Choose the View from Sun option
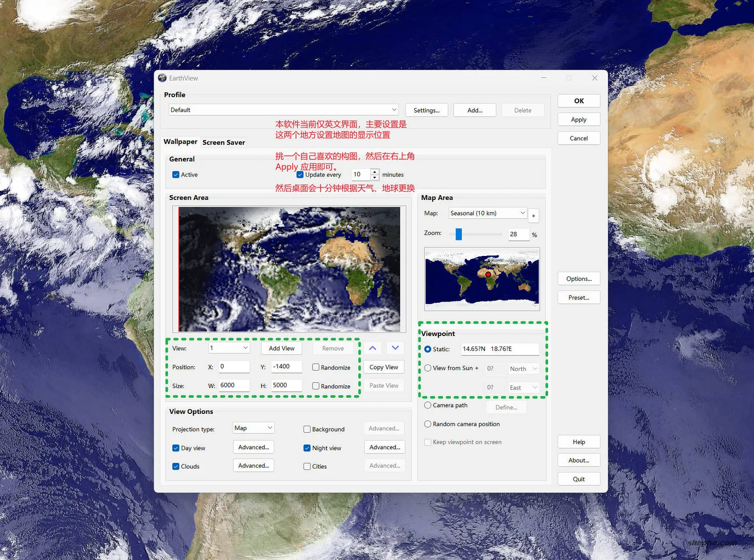This screenshot has height=560, width=754. click(428, 368)
